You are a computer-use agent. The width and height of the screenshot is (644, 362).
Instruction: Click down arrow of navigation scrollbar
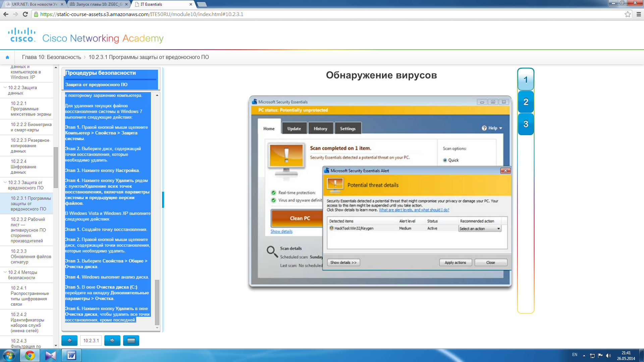56,346
